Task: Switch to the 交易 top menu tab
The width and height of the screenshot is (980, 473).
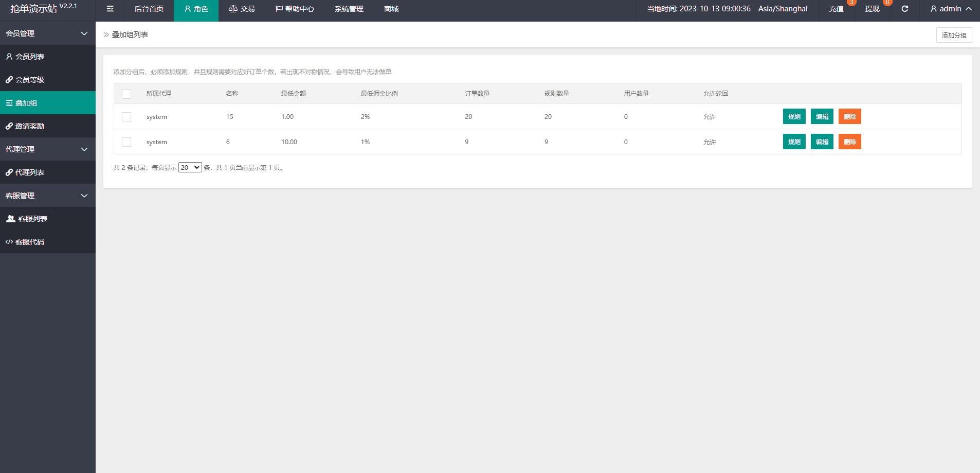Action: point(242,9)
